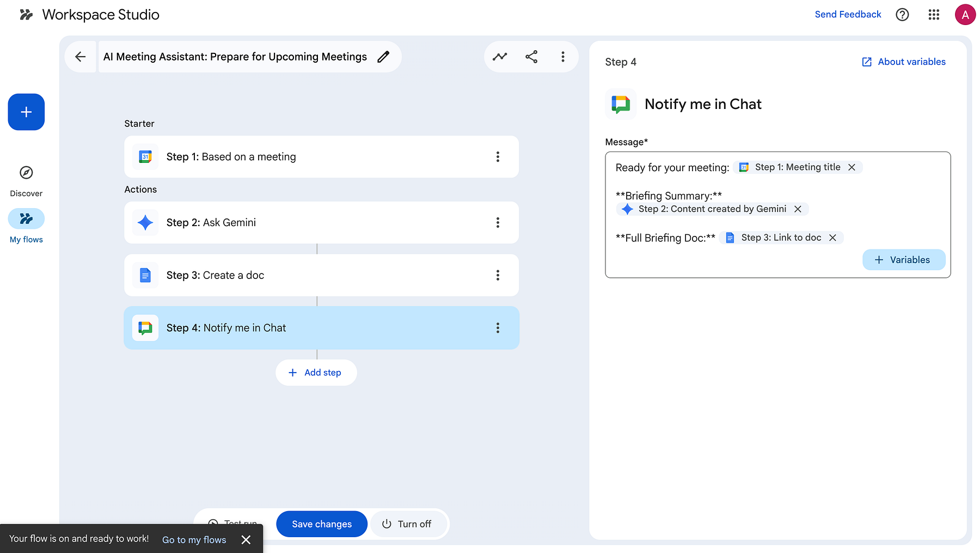Click the Docs icon in Step 3
Viewport: 980px width, 553px height.
[145, 275]
